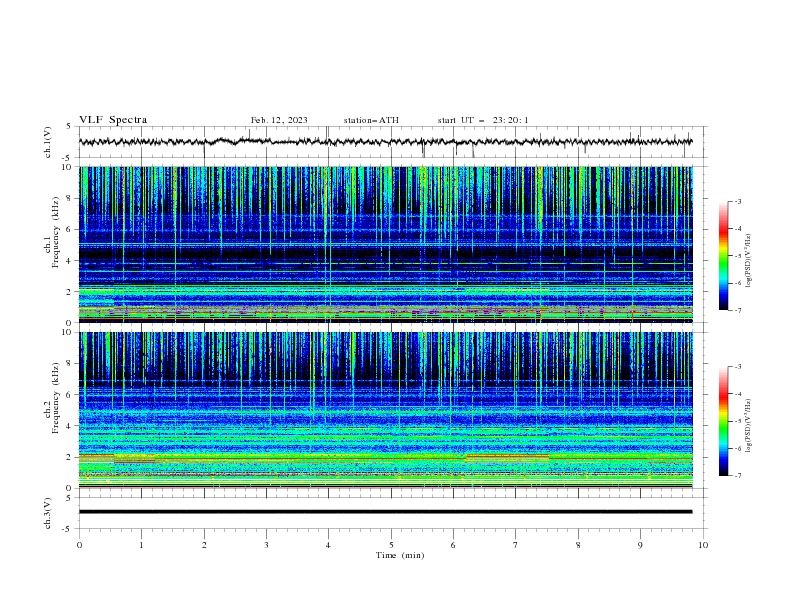
Task: Click the "-3" label on upper colorbar
Action: [737, 201]
